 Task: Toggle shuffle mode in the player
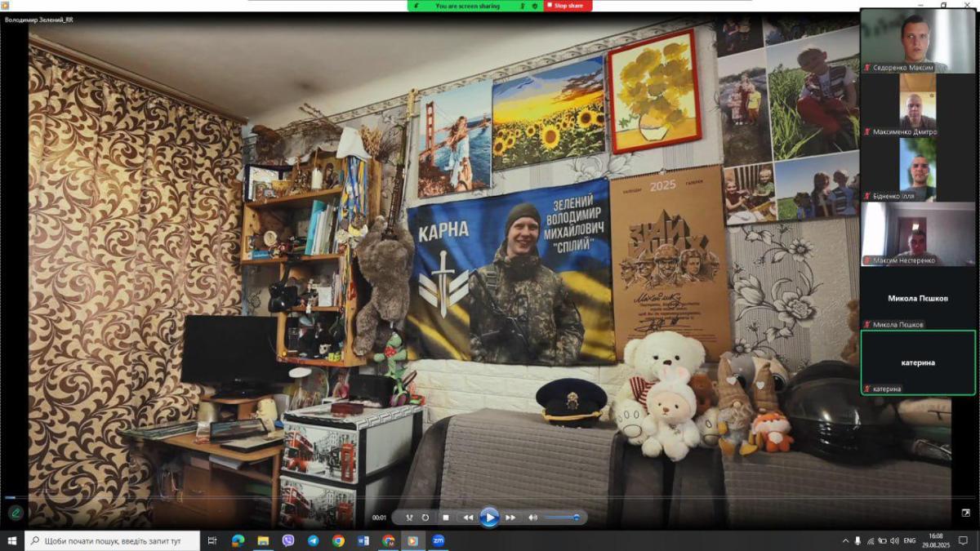410,518
